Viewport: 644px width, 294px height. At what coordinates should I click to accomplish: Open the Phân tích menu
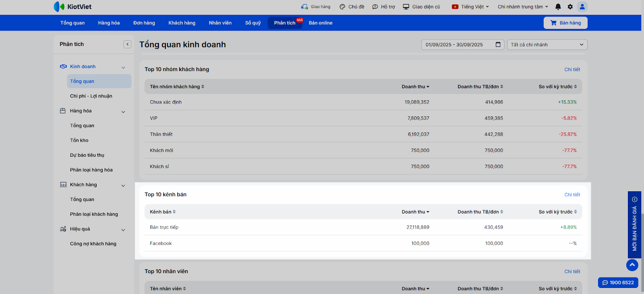pos(285,23)
